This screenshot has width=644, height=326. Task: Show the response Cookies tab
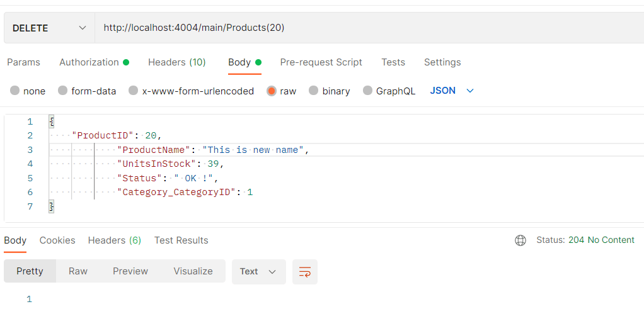pos(57,240)
